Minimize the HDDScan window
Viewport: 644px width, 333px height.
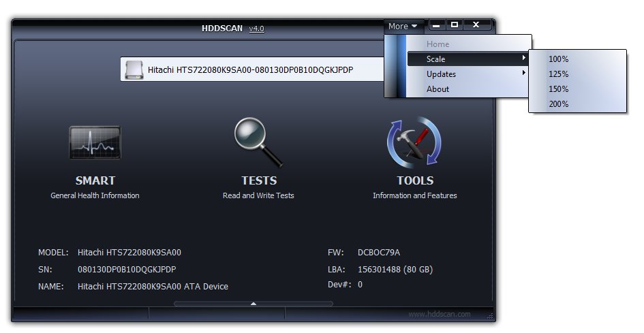(437, 25)
